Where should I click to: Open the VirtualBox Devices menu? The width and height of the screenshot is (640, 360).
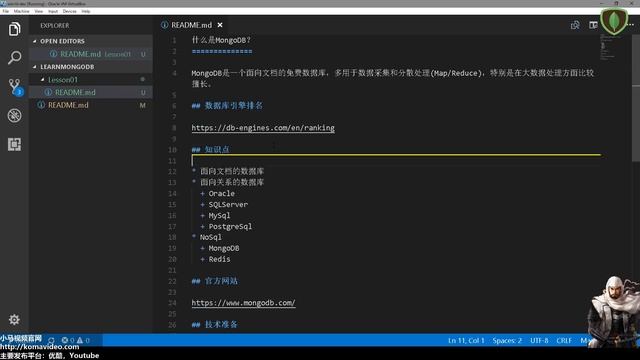click(69, 11)
